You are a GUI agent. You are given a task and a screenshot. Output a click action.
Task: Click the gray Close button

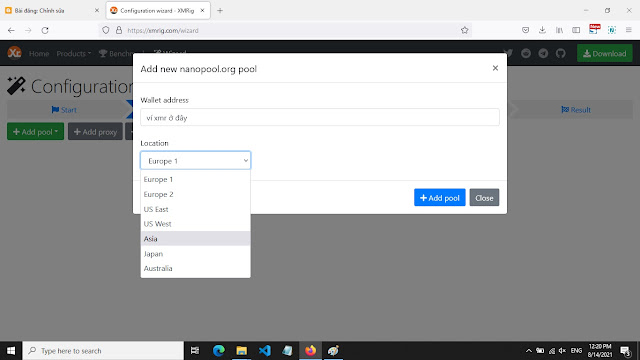[x=484, y=198]
